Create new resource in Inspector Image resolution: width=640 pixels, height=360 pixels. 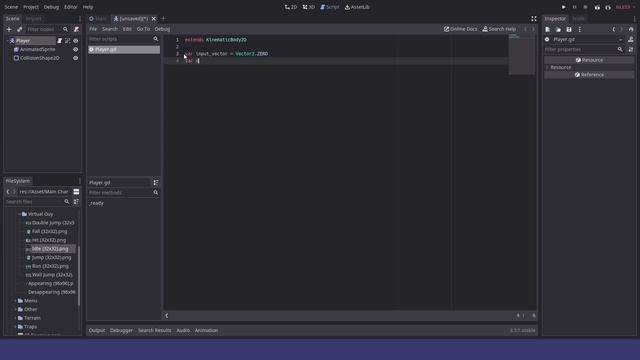coord(547,29)
